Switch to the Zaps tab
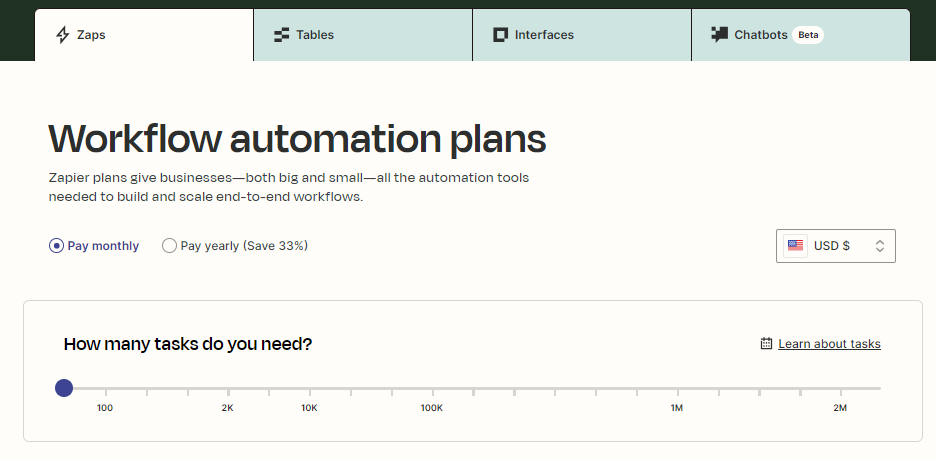936x459 pixels. point(144,35)
